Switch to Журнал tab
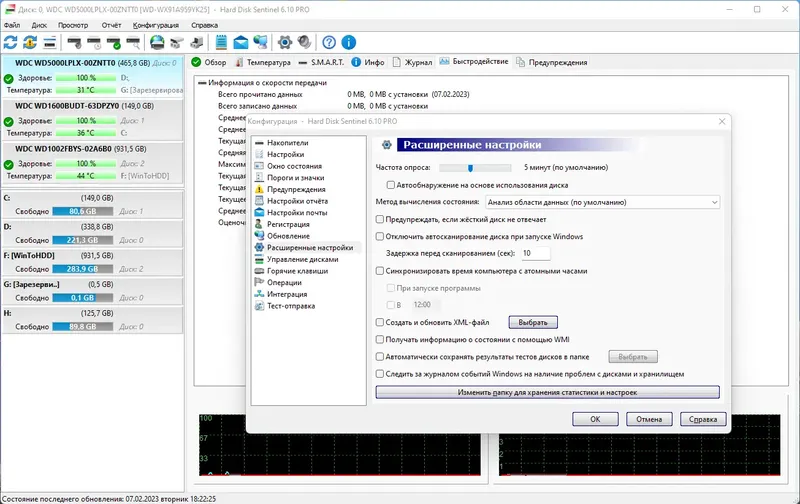The width and height of the screenshot is (800, 504). (412, 62)
